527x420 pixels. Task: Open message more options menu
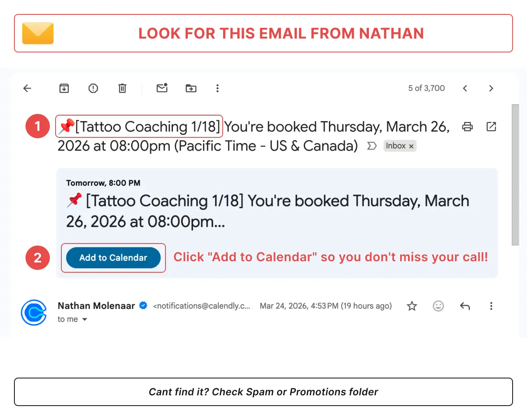(491, 306)
